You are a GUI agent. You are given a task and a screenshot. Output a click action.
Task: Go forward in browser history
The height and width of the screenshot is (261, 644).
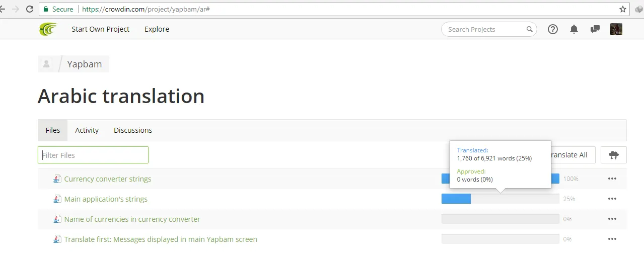click(16, 9)
